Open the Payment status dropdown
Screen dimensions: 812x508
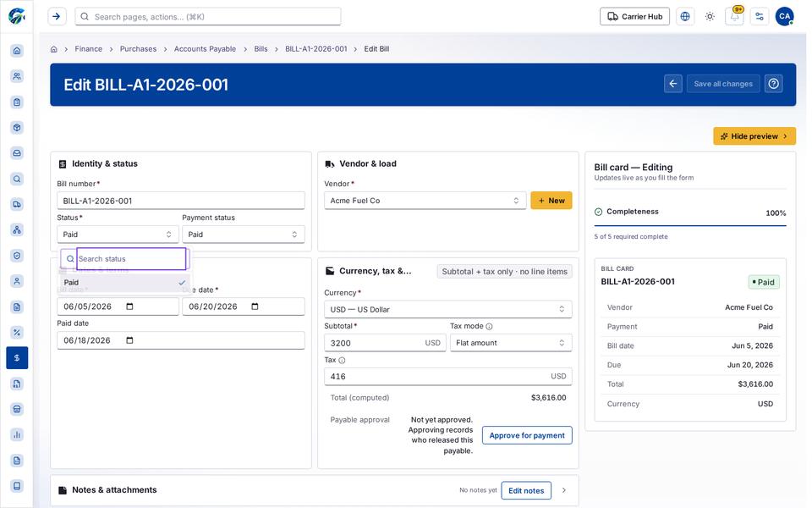pos(243,235)
